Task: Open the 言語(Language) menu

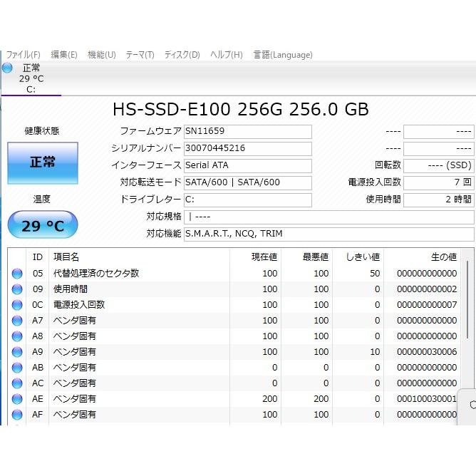Action: 283,55
